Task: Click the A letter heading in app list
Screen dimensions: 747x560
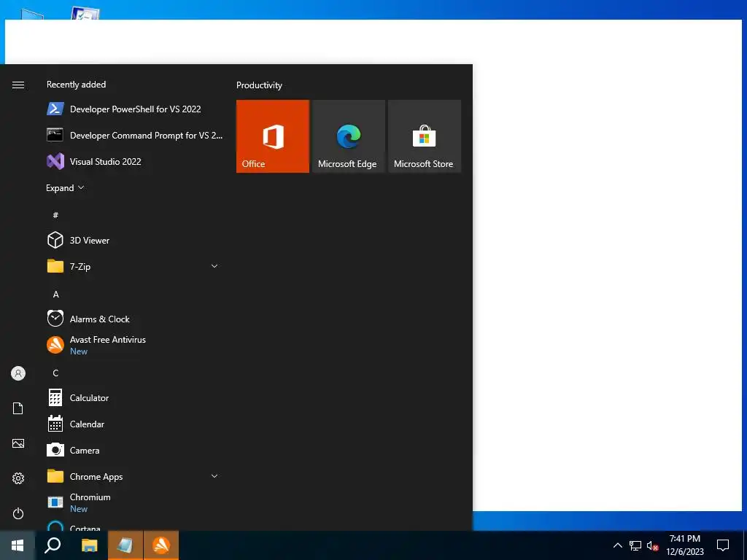Action: (55, 295)
